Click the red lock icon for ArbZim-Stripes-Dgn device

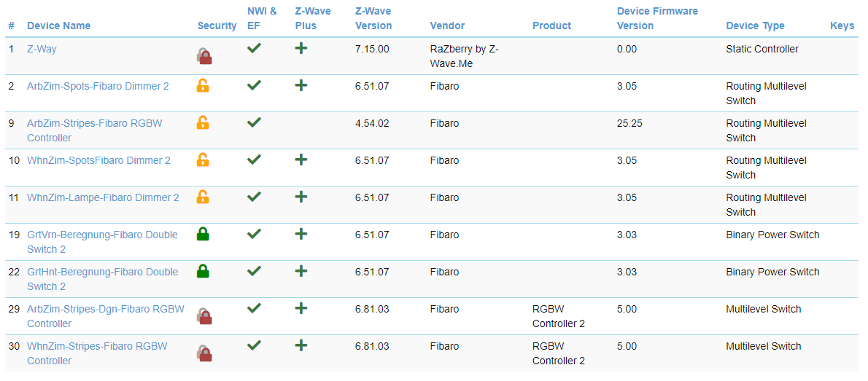[204, 315]
